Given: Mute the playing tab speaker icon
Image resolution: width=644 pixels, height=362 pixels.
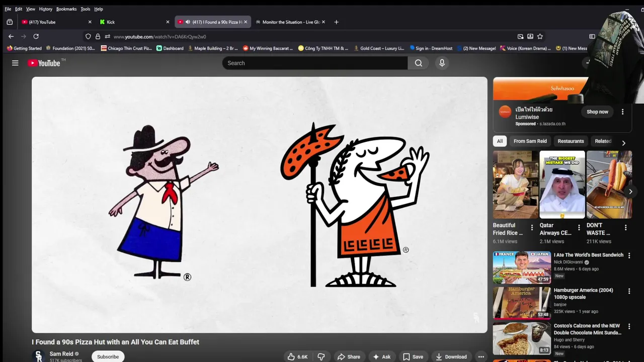Looking at the screenshot, I should pyautogui.click(x=187, y=22).
